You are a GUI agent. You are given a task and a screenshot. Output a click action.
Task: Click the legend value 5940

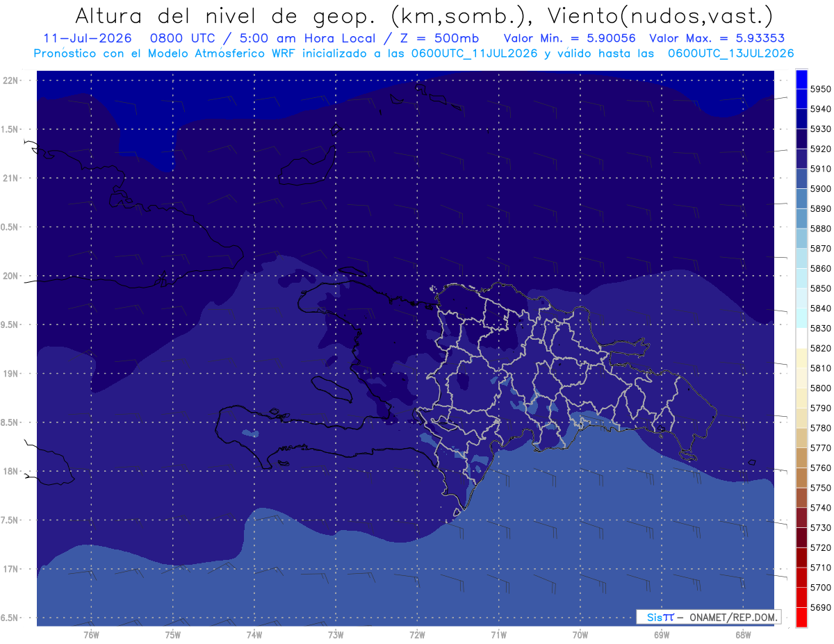820,109
